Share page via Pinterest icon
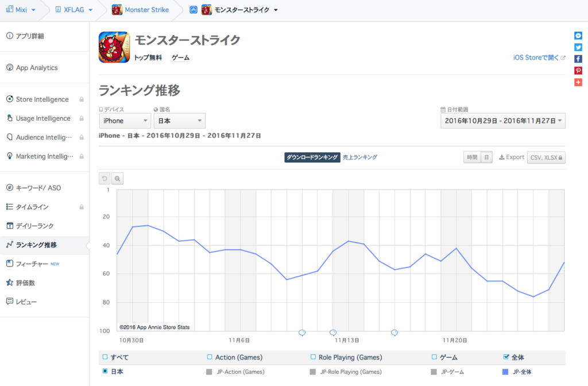This screenshot has height=386, width=588. pyautogui.click(x=578, y=71)
